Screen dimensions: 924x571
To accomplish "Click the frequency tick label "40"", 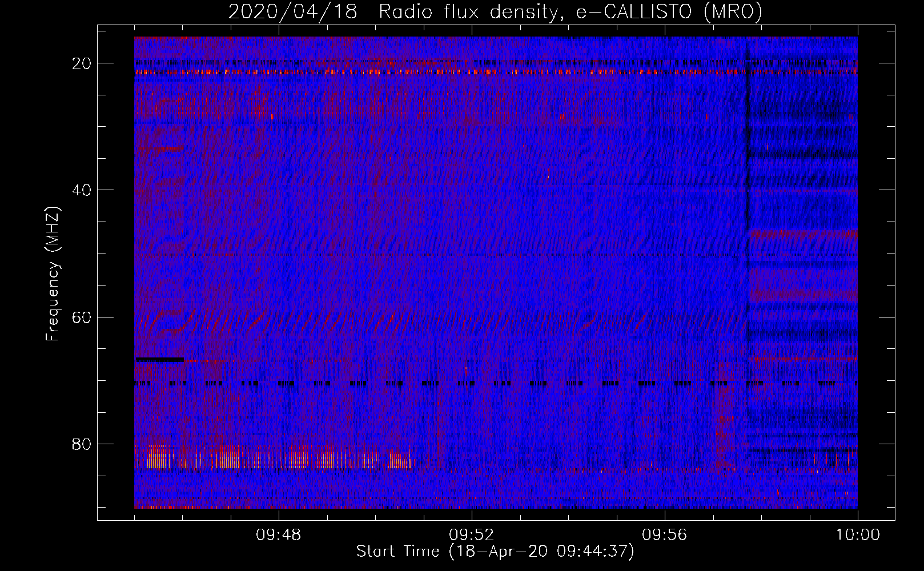I will coord(82,190).
